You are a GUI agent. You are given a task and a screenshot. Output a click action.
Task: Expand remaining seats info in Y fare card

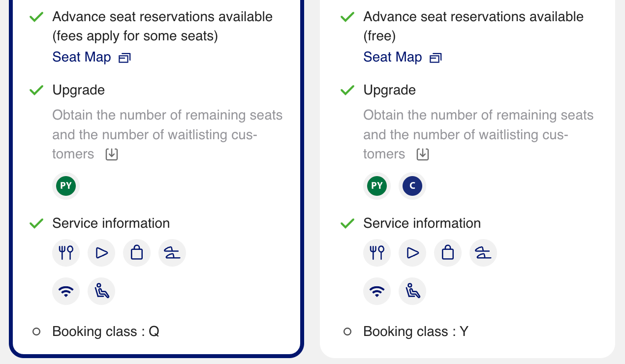[423, 154]
